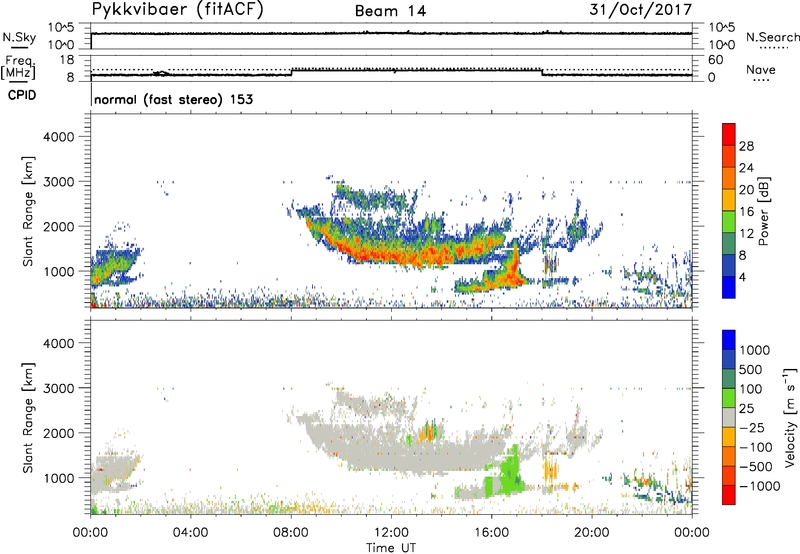This screenshot has width=800, height=554.
Task: Click the '-1000' tick on Velocity colorbar
Action: 759,486
